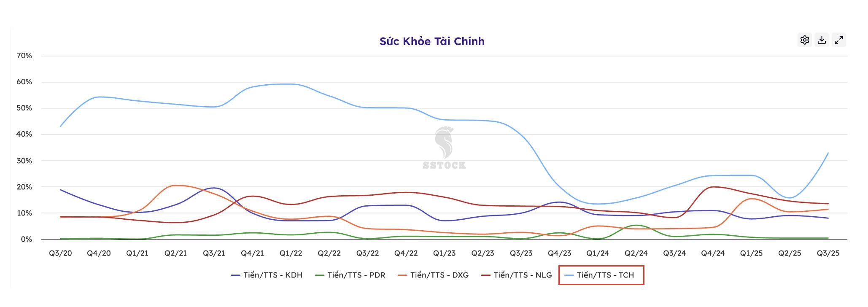Click the Q2/24 axis label
Screen dimensions: 868x307
tap(636, 253)
